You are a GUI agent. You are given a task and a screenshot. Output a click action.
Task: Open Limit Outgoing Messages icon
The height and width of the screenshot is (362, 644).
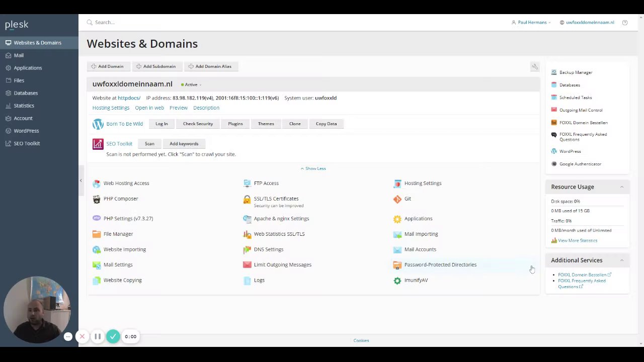(247, 265)
